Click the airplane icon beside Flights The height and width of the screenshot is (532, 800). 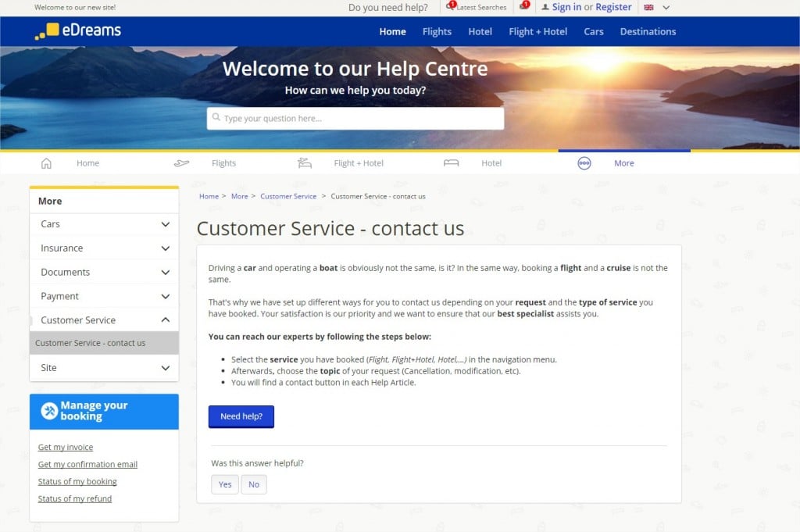181,163
